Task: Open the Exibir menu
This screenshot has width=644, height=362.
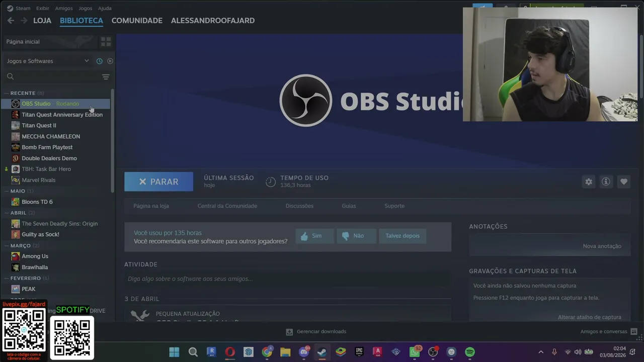Action: 43,8
